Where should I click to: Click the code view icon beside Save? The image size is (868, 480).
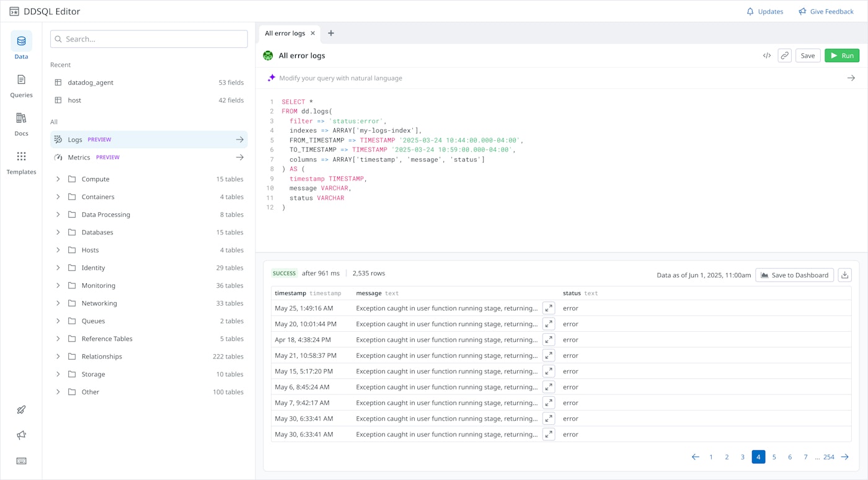[x=767, y=56]
